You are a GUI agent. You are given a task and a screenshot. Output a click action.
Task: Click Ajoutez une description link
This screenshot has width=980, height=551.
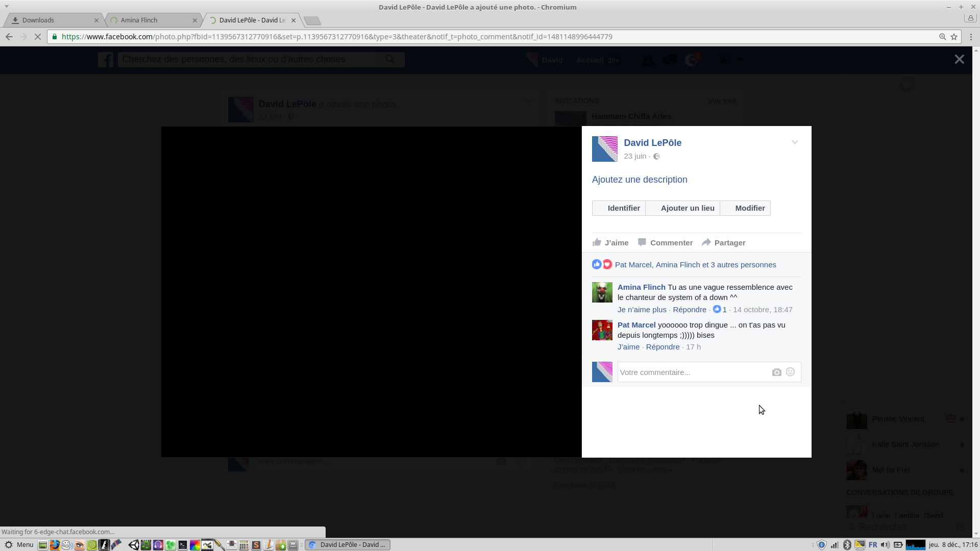click(640, 180)
